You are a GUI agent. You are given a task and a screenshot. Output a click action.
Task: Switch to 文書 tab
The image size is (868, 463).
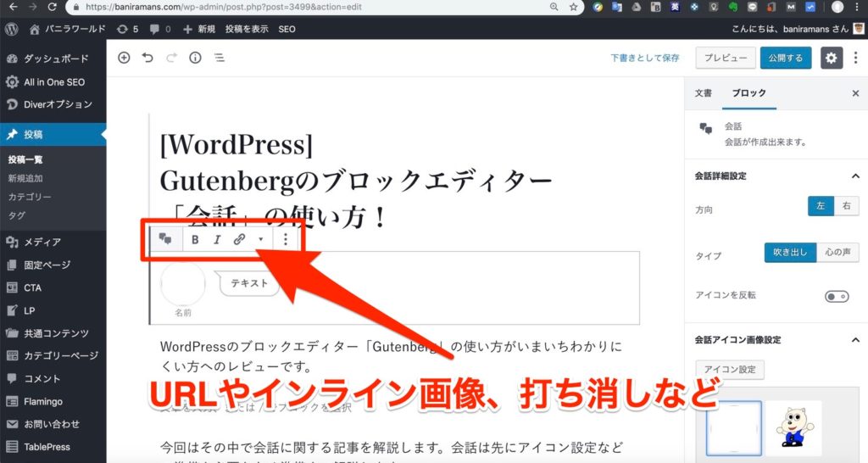pyautogui.click(x=704, y=93)
